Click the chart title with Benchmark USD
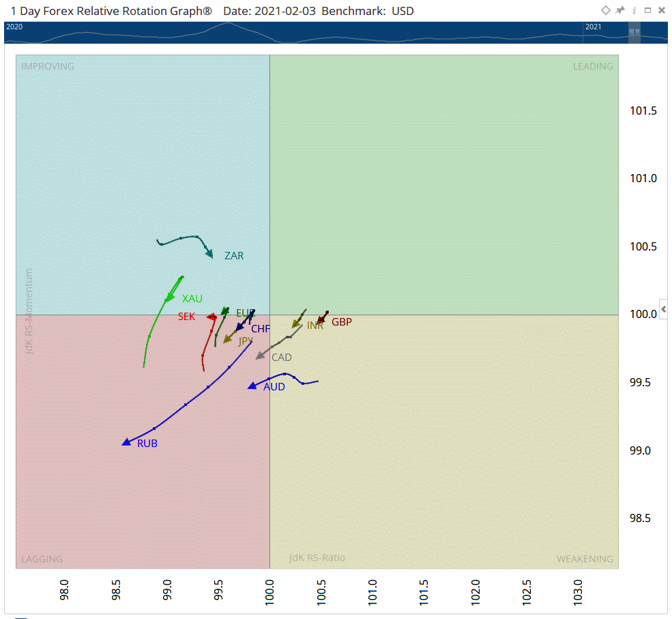The height and width of the screenshot is (619, 672). click(x=211, y=11)
